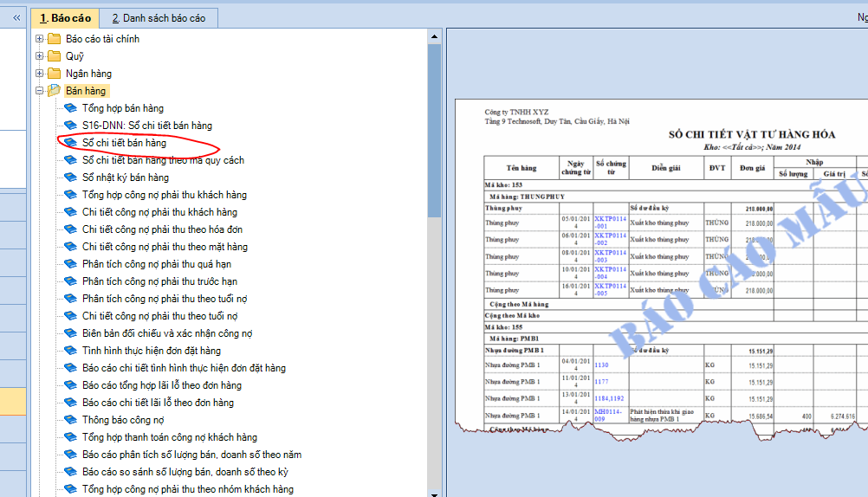Click the sample report preview thumbnail
This screenshot has height=497, width=868.
point(662,268)
